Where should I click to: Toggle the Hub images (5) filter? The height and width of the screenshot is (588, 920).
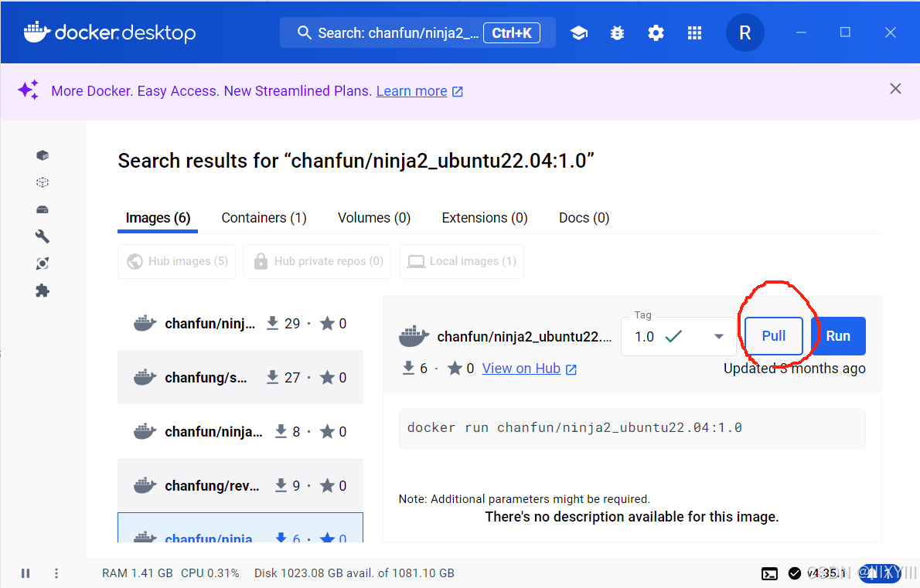click(x=176, y=261)
